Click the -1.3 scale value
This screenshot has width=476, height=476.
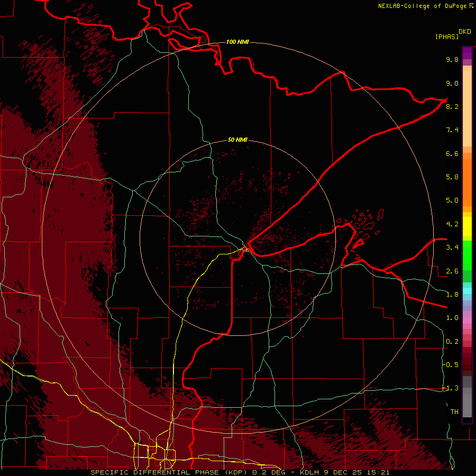pos(451,388)
